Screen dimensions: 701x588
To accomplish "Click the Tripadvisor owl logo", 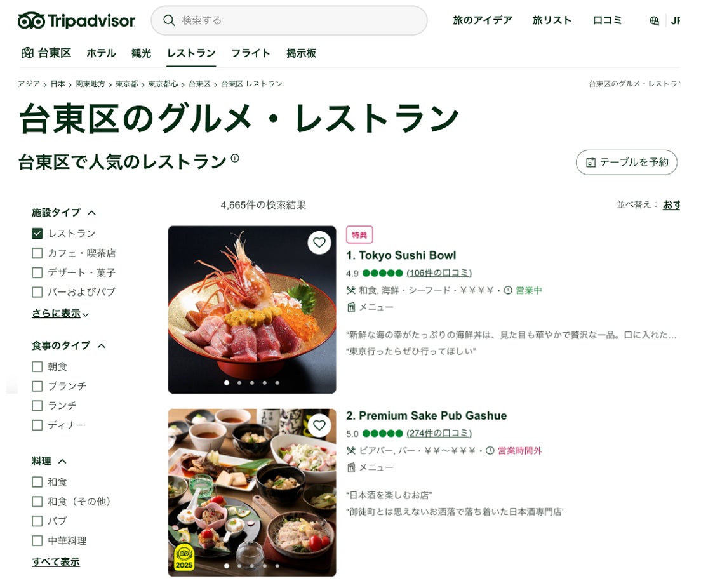I will [x=31, y=20].
